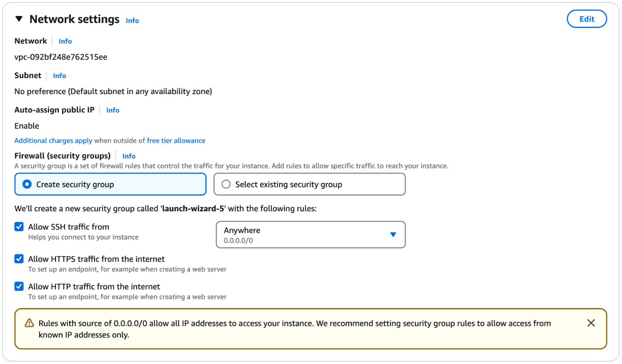This screenshot has height=364, width=622.
Task: Open the free tier allowance link
Action: point(175,140)
